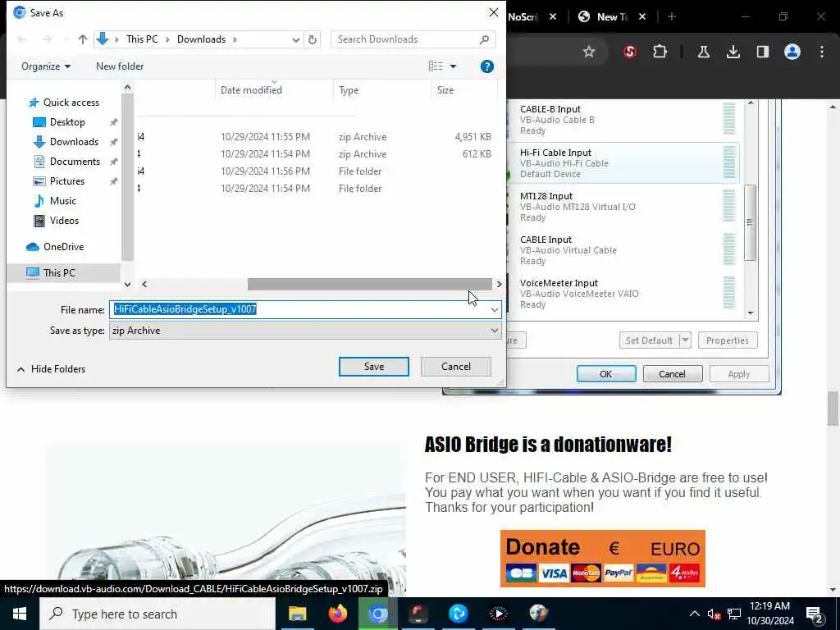This screenshot has height=630, width=840.
Task: Select MT128 Input device
Action: tap(622, 207)
